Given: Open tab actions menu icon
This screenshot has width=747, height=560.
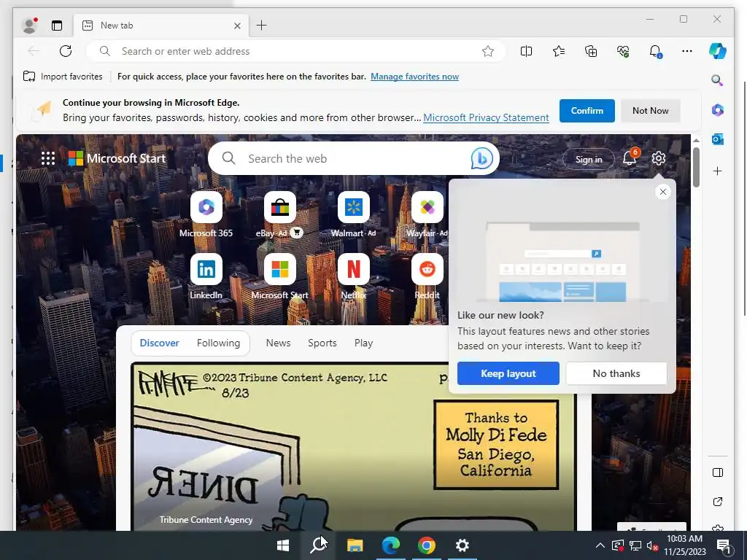Looking at the screenshot, I should tap(57, 26).
